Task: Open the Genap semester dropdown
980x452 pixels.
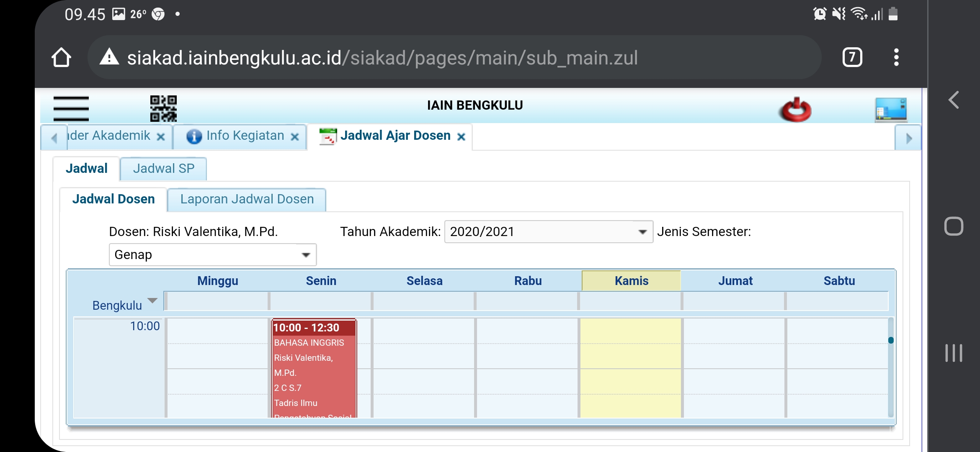Action: pos(306,255)
